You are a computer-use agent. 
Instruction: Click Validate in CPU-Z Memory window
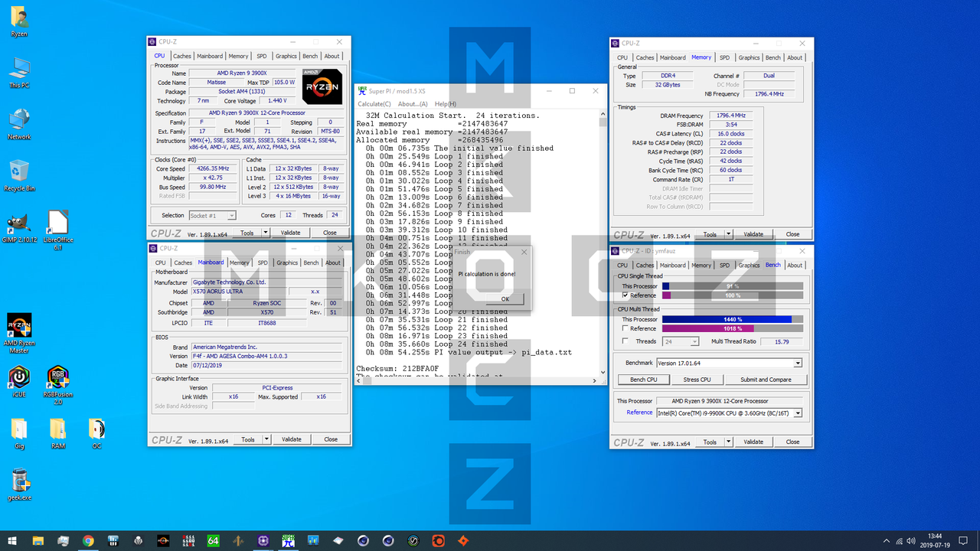(x=753, y=234)
